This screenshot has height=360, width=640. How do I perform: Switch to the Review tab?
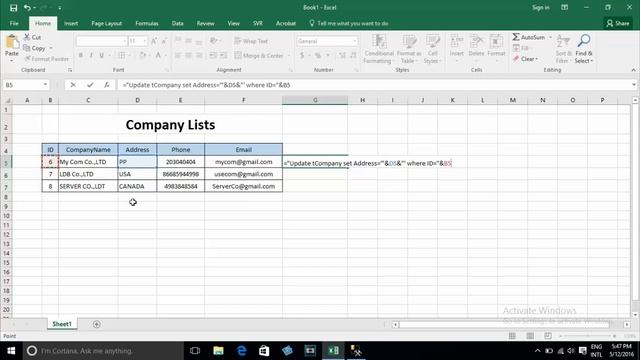click(205, 23)
